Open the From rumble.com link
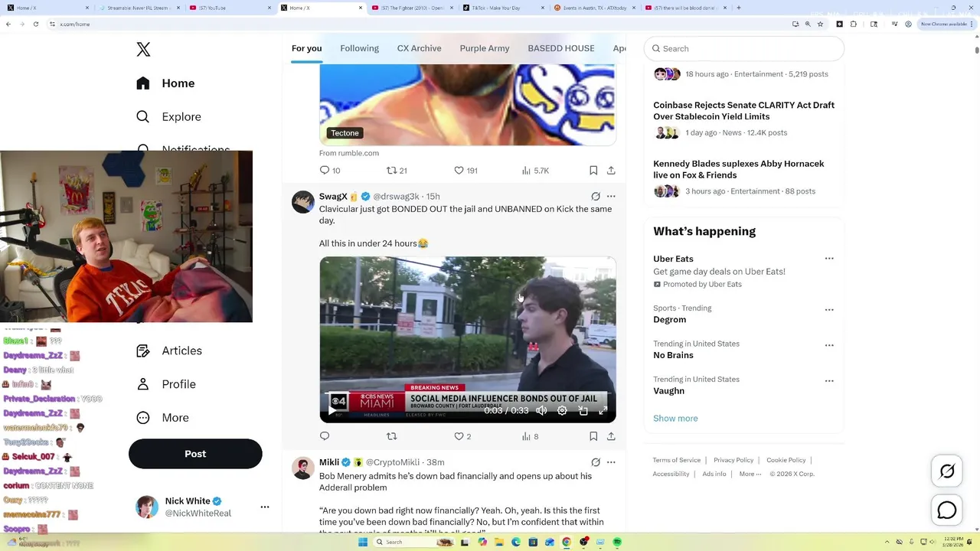The width and height of the screenshot is (980, 551). 349,153
